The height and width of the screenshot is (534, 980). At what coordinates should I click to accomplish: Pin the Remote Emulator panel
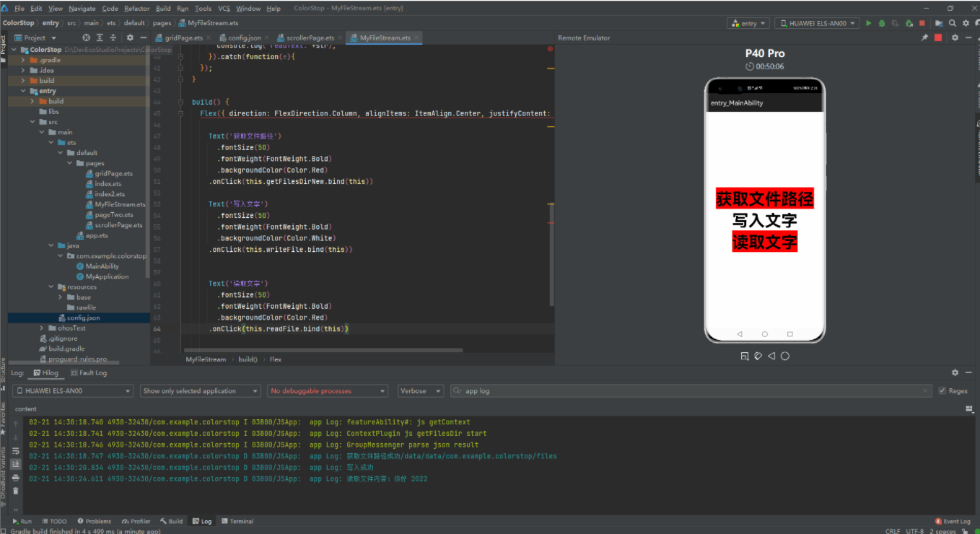pyautogui.click(x=924, y=38)
